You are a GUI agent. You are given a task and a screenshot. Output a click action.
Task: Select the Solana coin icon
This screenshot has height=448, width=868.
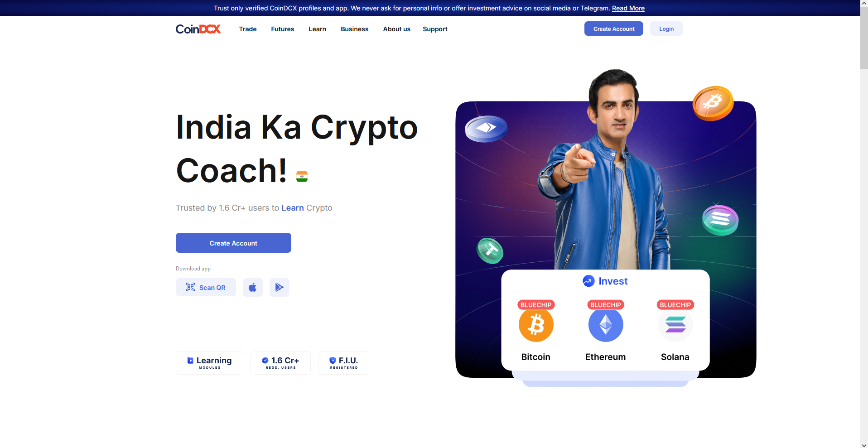pyautogui.click(x=675, y=325)
